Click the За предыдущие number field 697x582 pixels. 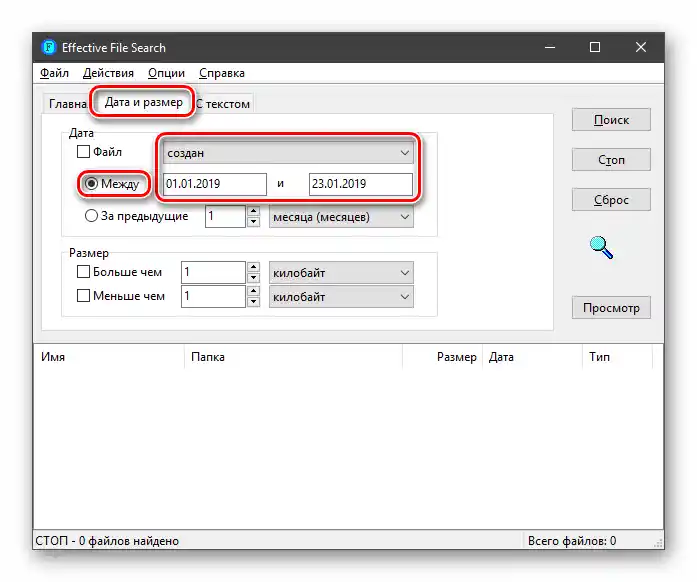(225, 217)
